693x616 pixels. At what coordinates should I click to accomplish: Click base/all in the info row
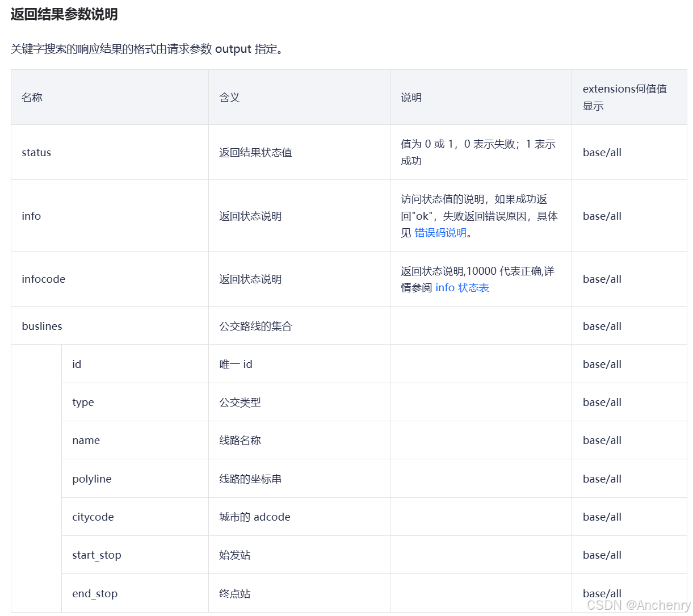point(602,216)
